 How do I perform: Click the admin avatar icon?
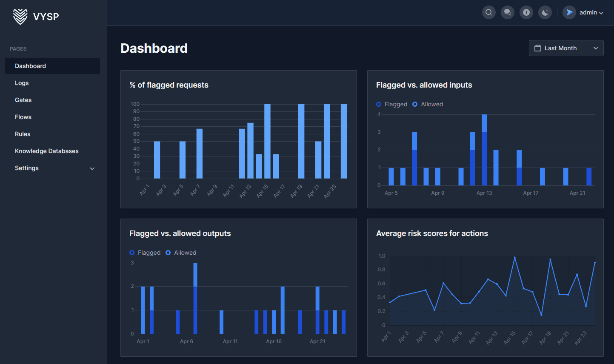click(x=569, y=12)
